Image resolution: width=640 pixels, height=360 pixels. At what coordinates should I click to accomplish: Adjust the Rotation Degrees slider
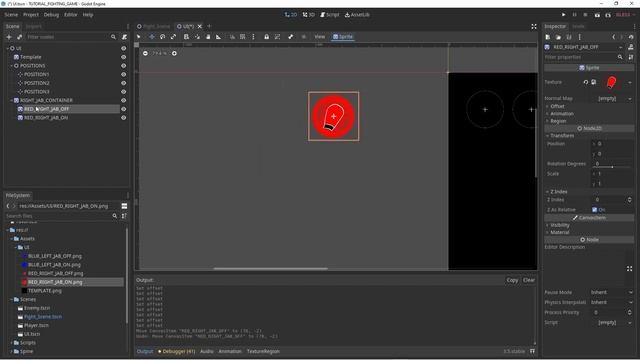pyautogui.click(x=612, y=167)
